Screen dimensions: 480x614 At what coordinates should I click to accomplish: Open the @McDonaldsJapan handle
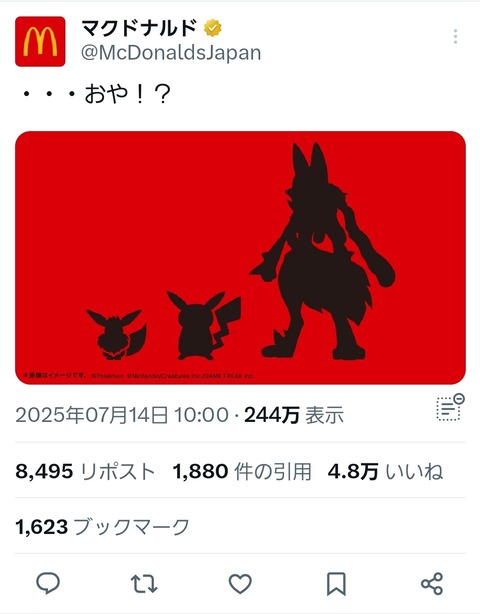(171, 53)
